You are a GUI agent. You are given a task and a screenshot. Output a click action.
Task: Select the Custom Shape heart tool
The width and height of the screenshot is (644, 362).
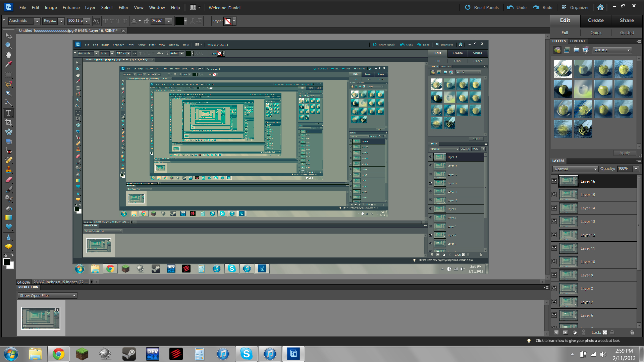coord(9,227)
